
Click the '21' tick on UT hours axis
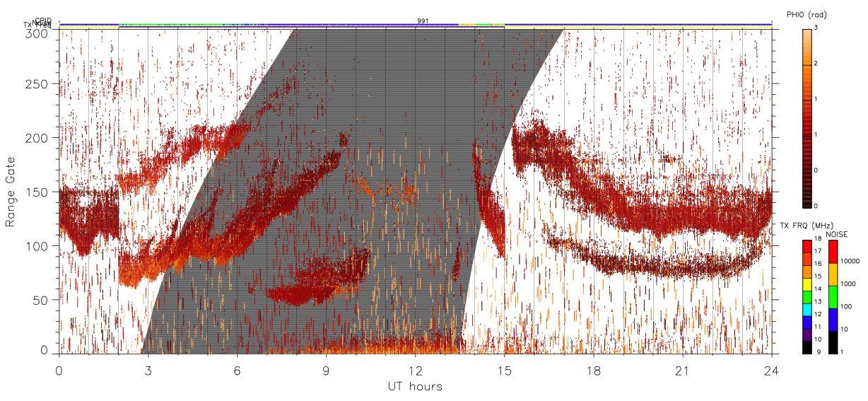(x=683, y=371)
